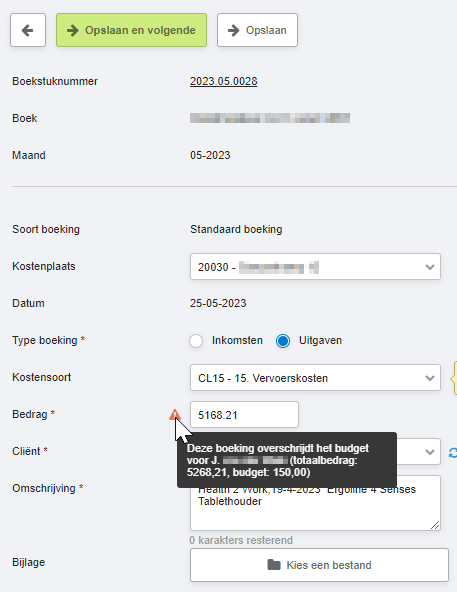Image resolution: width=457 pixels, height=592 pixels.
Task: Open the Cliënt dropdown chevron
Action: point(429,452)
